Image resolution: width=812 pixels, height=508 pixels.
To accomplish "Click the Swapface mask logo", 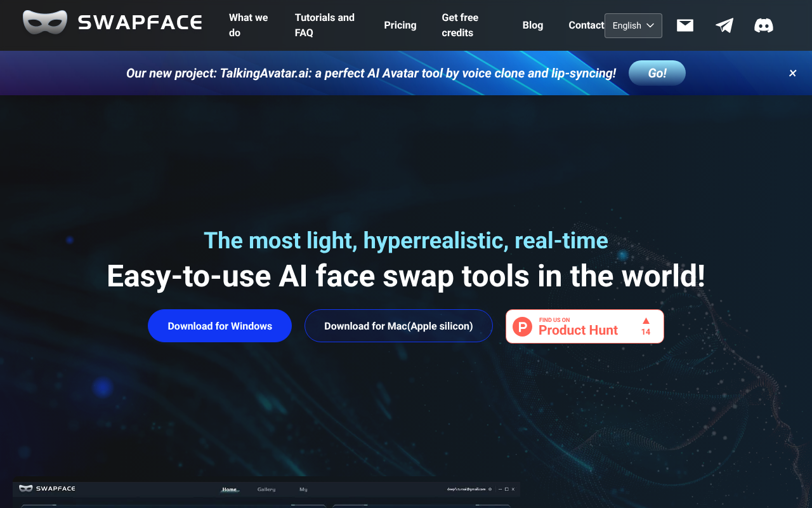I will pyautogui.click(x=45, y=22).
